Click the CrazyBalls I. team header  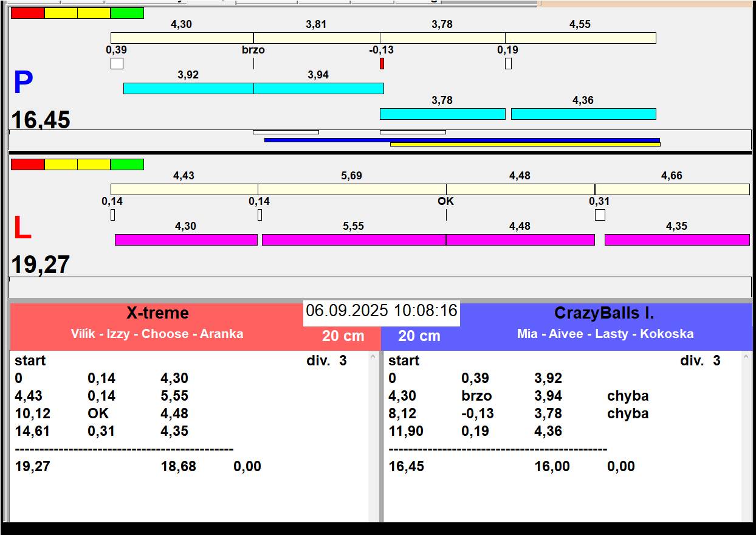[604, 313]
